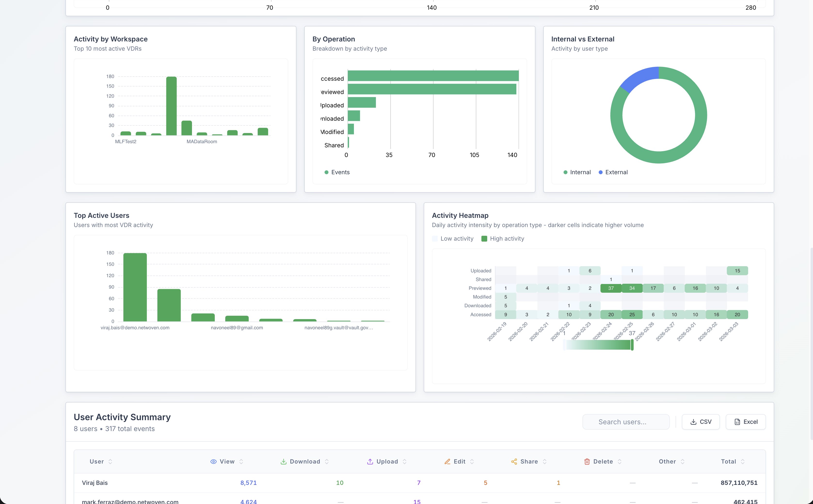Click the High activity color swatch
Image resolution: width=813 pixels, height=504 pixels.
tap(484, 238)
